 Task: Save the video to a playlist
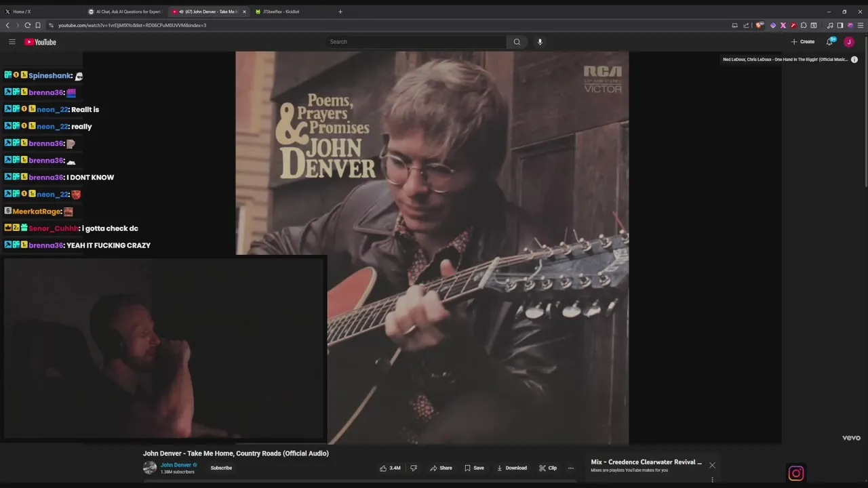(x=474, y=468)
